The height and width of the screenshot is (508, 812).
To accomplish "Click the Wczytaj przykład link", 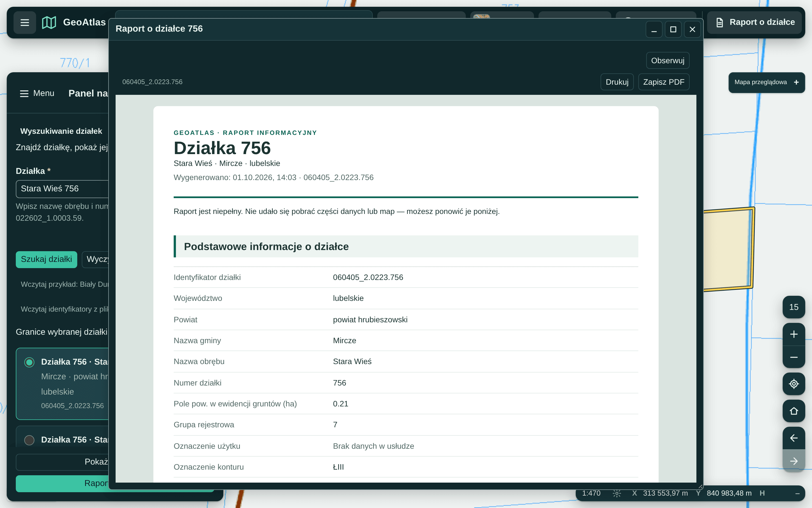I will 65,284.
